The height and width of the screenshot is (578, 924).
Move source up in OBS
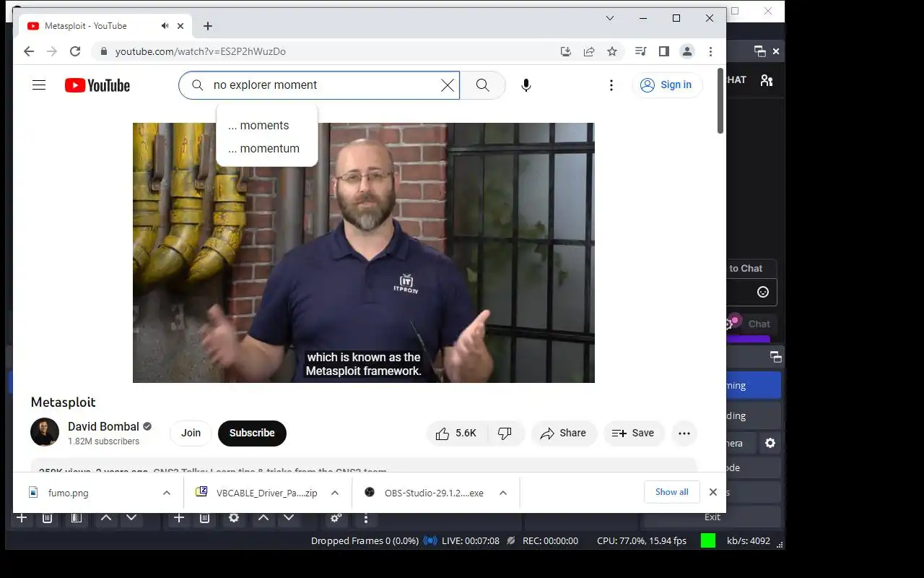263,517
